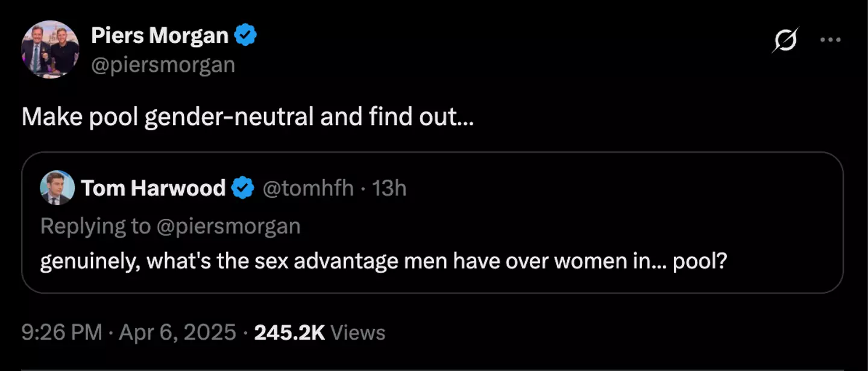This screenshot has width=868, height=371.
Task: Select the Apr 6, 2025 timestamp
Action: [x=177, y=332]
